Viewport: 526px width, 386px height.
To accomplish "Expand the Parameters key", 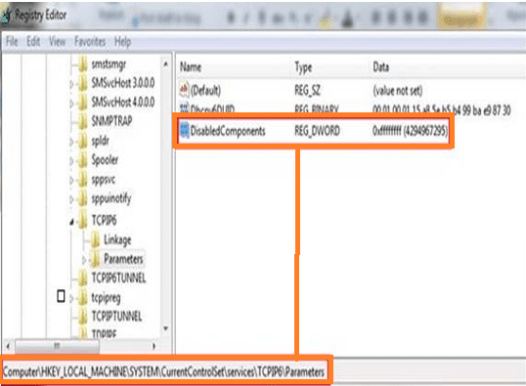I will 84,260.
